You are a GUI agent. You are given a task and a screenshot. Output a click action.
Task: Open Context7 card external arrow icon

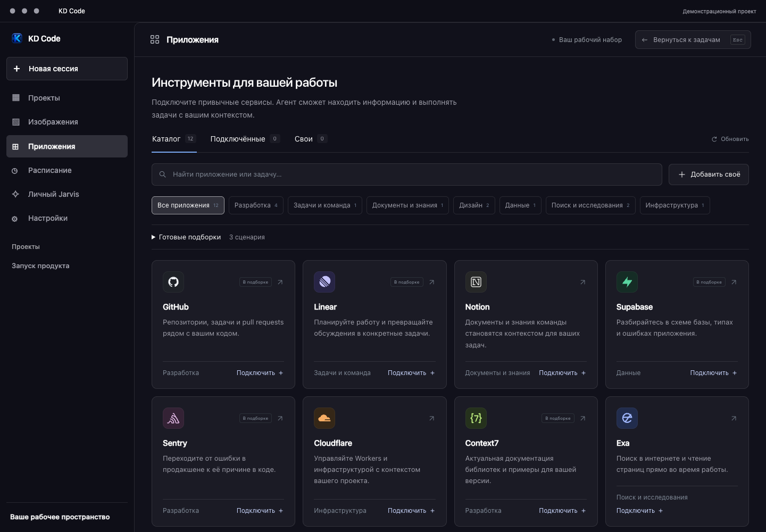coord(582,418)
